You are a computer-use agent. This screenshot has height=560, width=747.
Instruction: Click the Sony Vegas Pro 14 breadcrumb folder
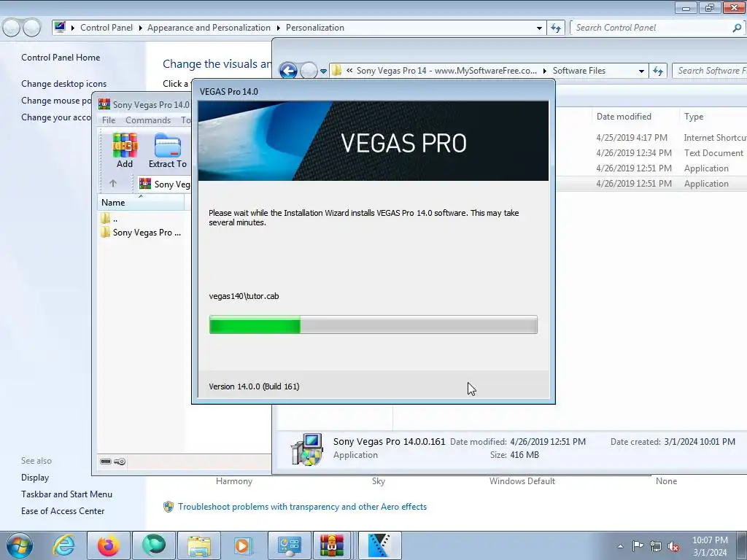446,71
